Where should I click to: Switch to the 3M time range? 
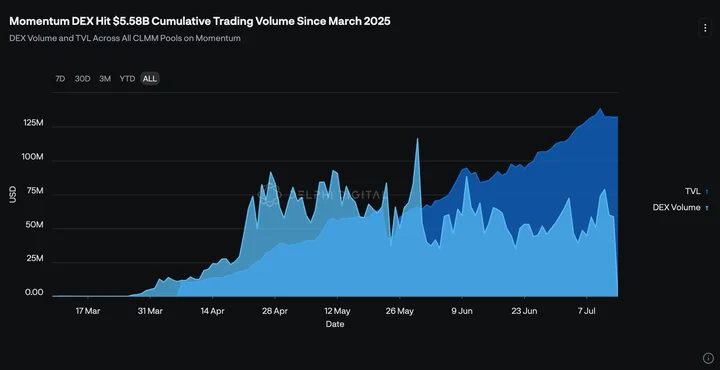point(105,78)
